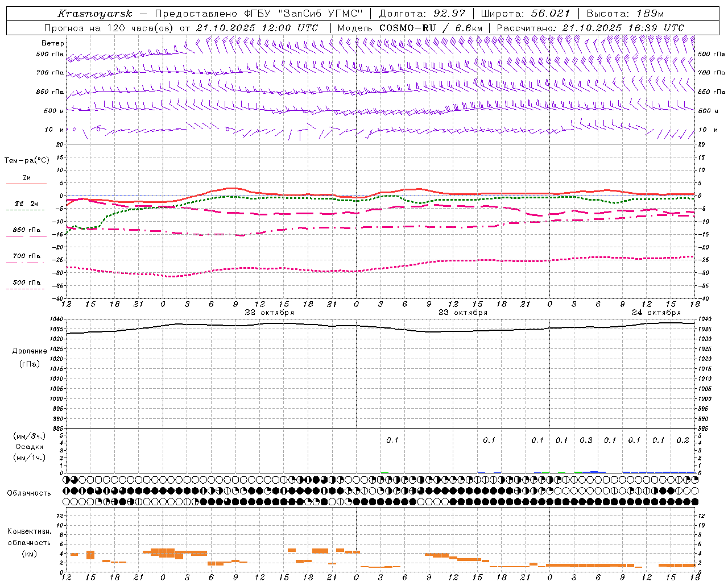Click the Тем-ра(°C) temperature panel label
The image size is (728, 582).
pos(27,161)
